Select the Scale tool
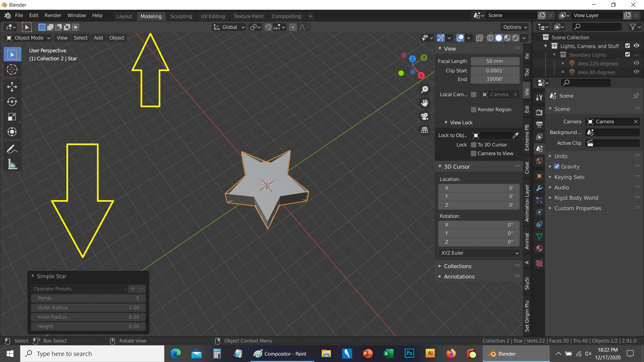The image size is (644, 362). point(12,117)
